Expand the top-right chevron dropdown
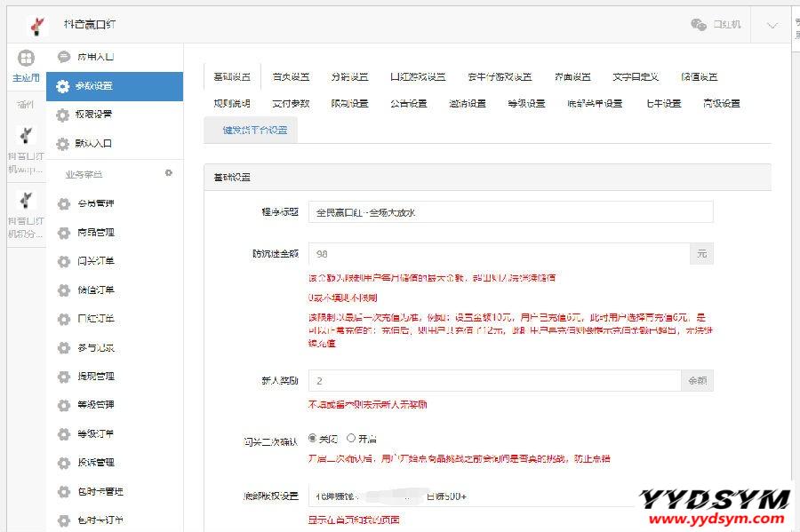 coord(772,26)
